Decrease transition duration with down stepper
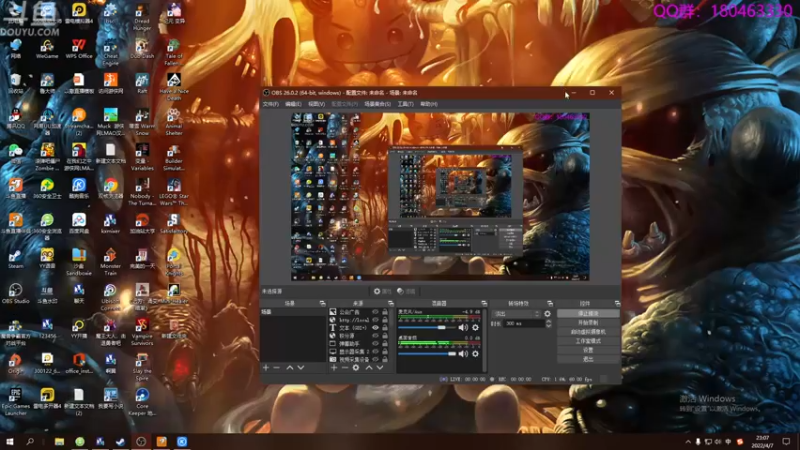The image size is (800, 450). point(548,326)
